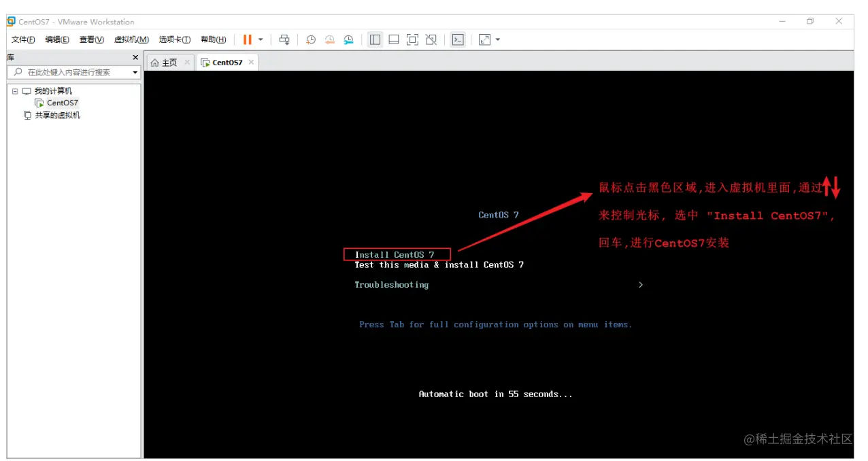The width and height of the screenshot is (868, 461).
Task: Restore down the VMware Workstation window
Action: [810, 21]
